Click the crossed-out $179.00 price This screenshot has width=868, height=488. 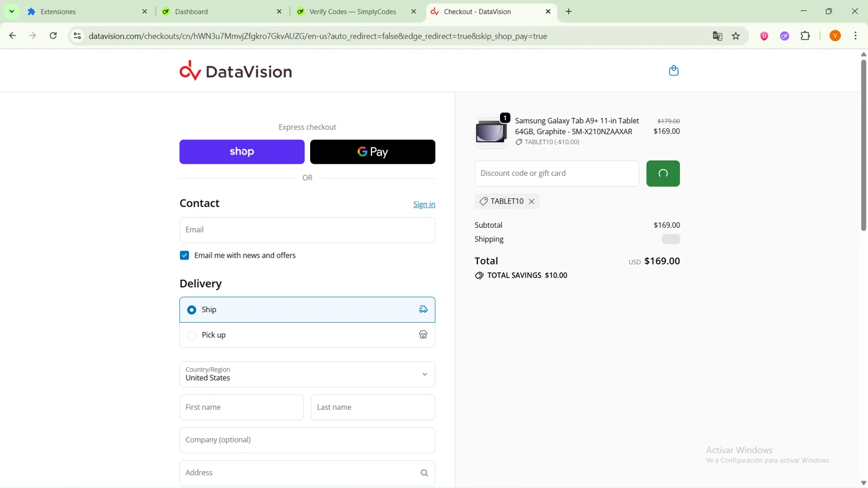(668, 121)
